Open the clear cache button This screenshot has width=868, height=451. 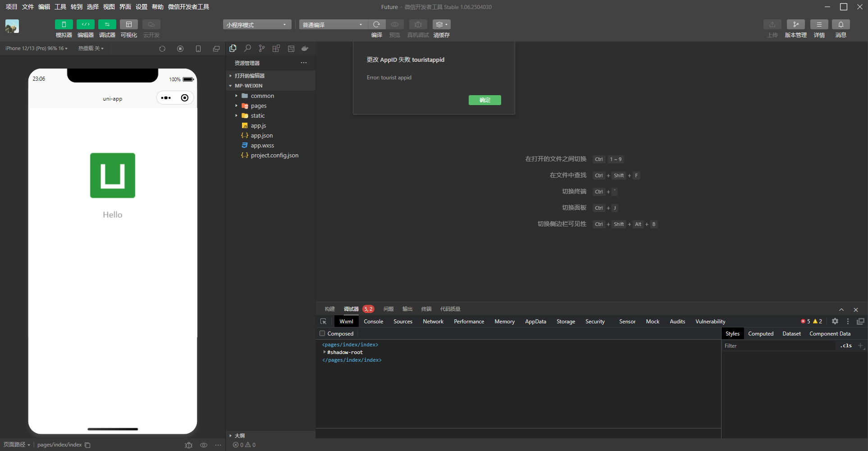click(441, 24)
